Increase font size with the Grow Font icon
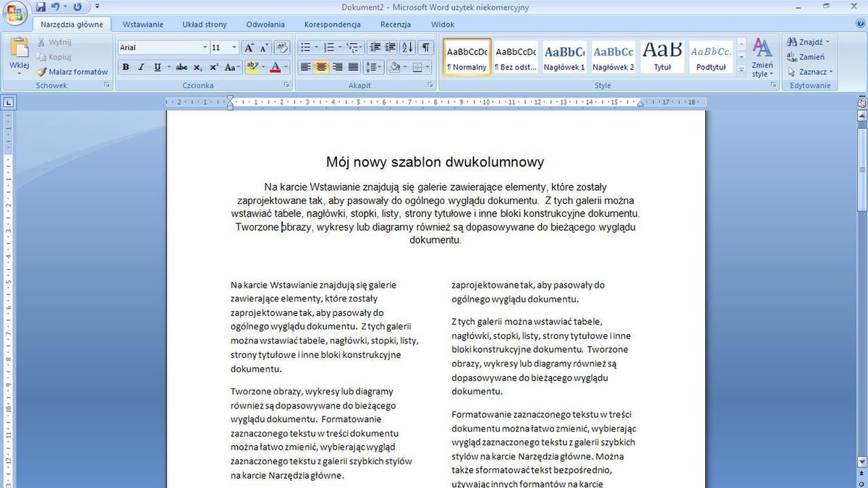The height and width of the screenshot is (488, 868). [x=248, y=46]
